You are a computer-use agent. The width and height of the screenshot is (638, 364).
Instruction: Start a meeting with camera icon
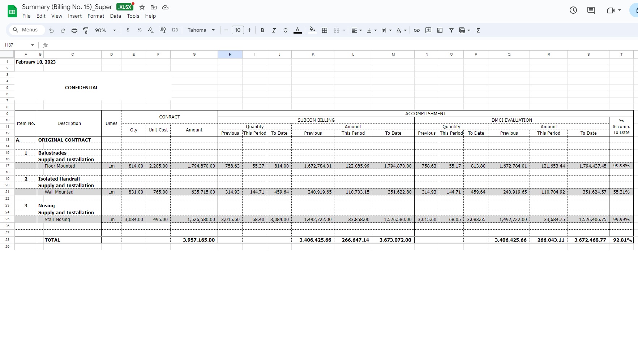point(611,10)
